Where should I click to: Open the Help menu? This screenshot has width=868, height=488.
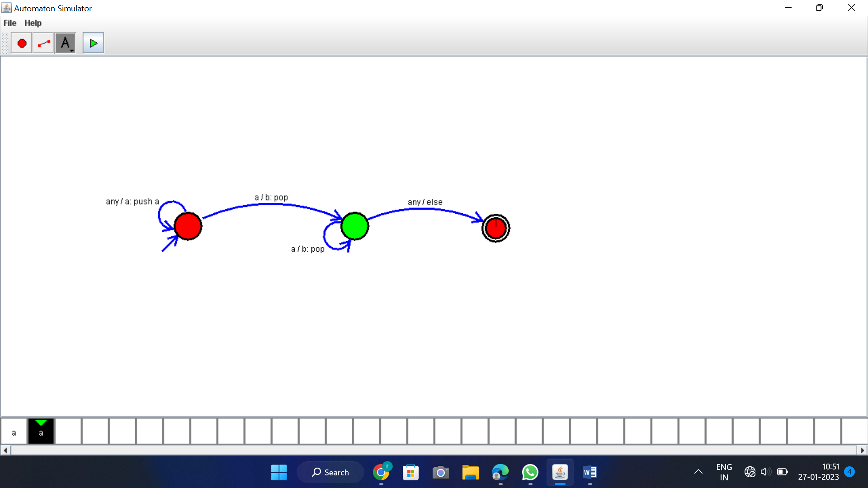pyautogui.click(x=33, y=23)
